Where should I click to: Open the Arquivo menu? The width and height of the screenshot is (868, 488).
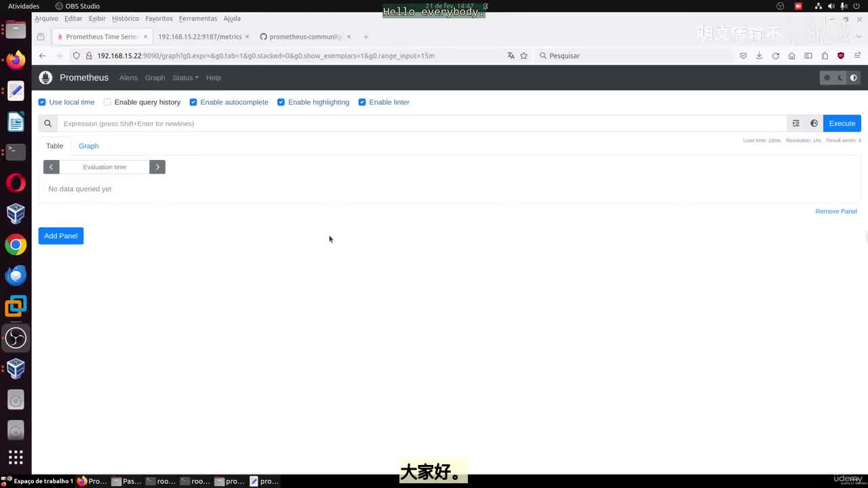point(46,18)
